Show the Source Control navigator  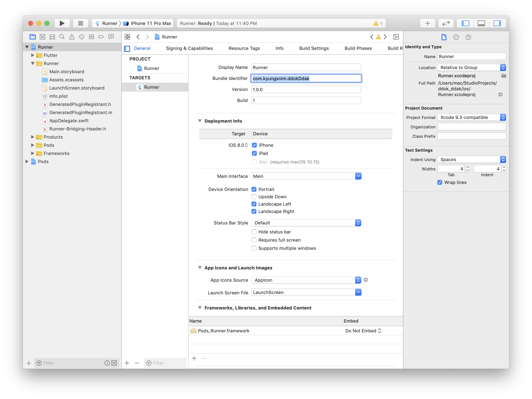tap(42, 37)
